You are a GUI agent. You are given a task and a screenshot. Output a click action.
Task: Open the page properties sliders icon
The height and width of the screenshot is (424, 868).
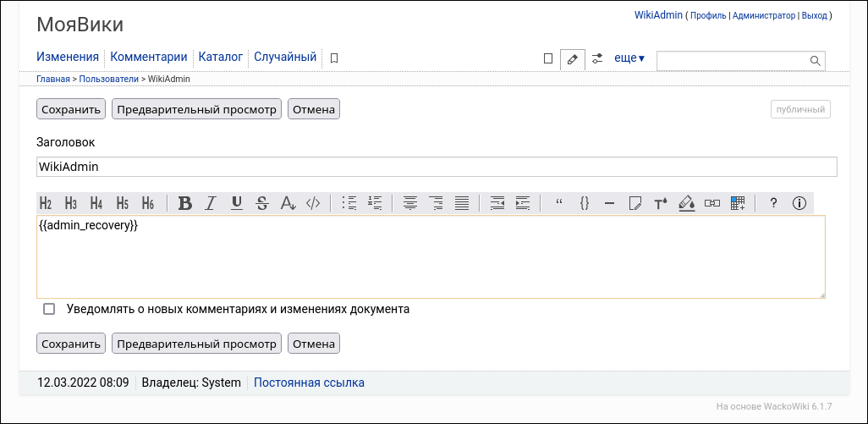click(x=597, y=58)
